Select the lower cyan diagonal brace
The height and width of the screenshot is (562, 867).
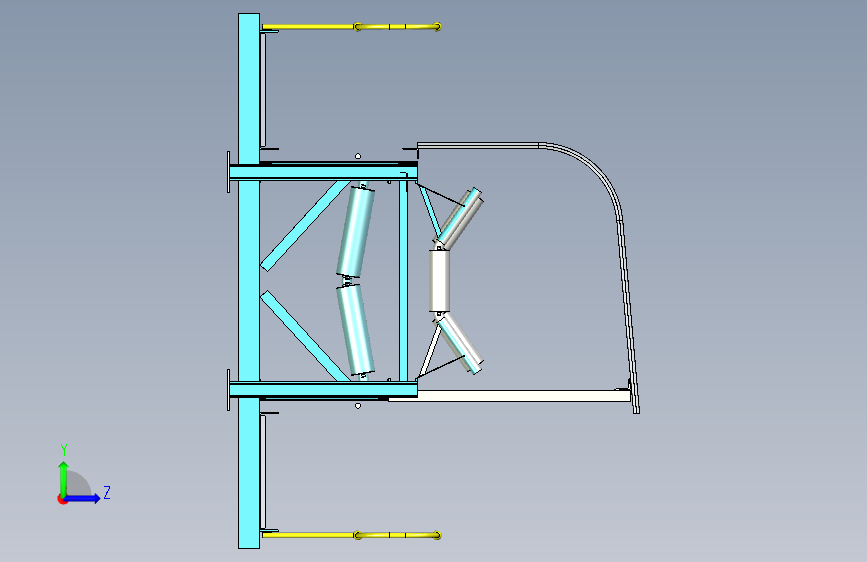point(305,336)
